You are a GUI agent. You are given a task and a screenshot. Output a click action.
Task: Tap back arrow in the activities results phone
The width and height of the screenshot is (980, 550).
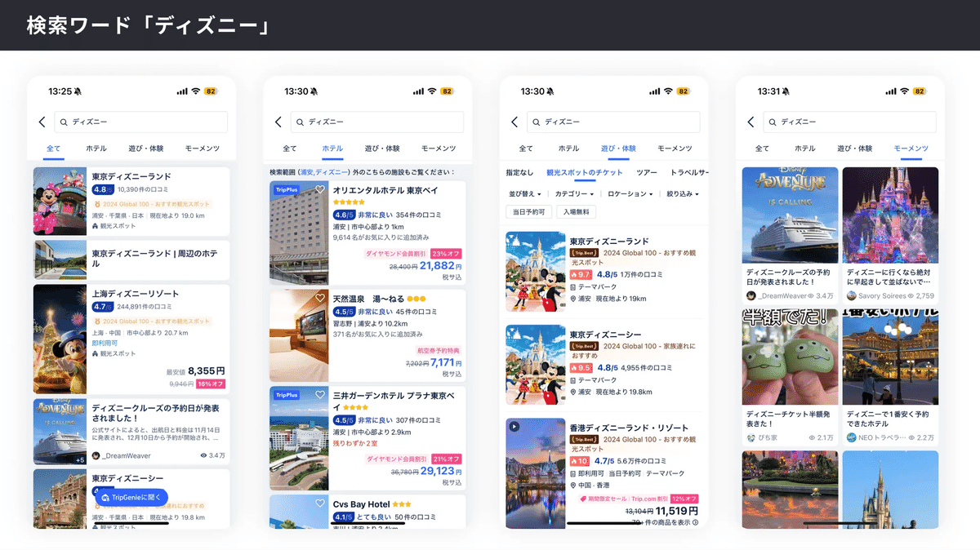click(x=514, y=122)
